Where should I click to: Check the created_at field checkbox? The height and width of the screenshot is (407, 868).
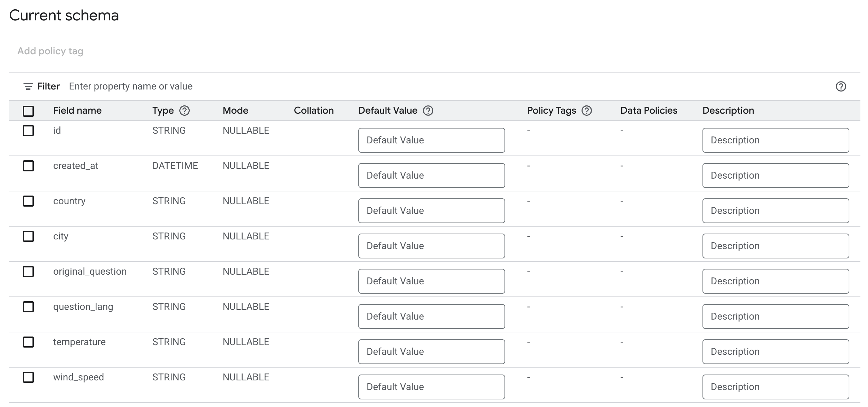click(x=29, y=166)
